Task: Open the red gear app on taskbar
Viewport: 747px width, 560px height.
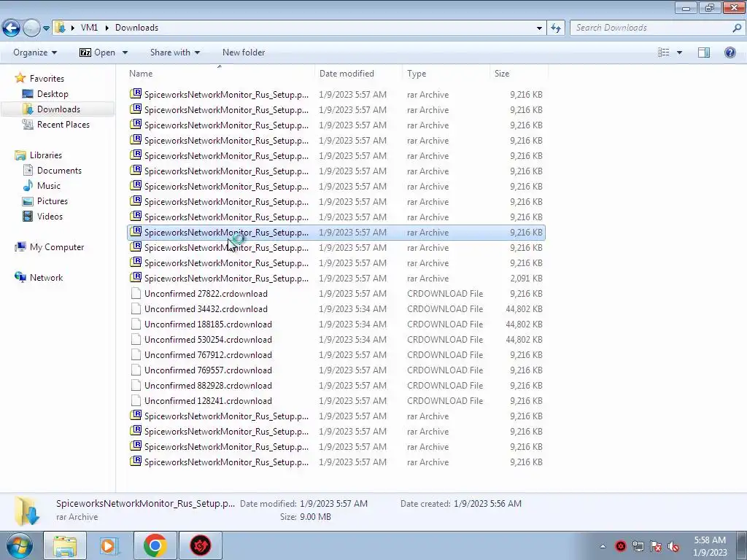Action: coord(201,545)
